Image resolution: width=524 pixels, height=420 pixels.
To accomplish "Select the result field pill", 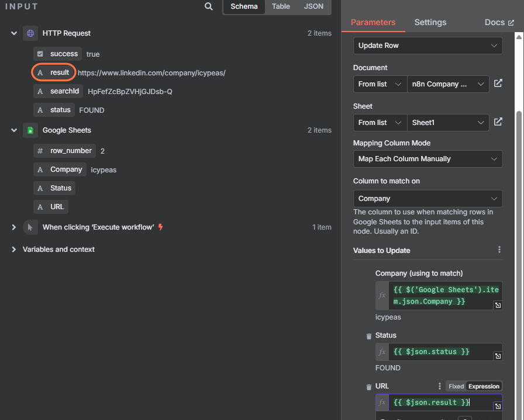I will tap(54, 72).
